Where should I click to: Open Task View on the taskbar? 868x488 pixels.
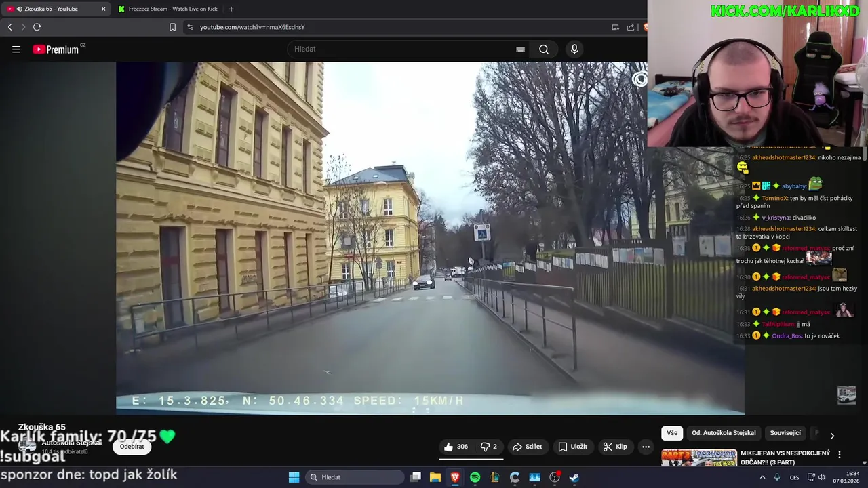click(x=416, y=477)
